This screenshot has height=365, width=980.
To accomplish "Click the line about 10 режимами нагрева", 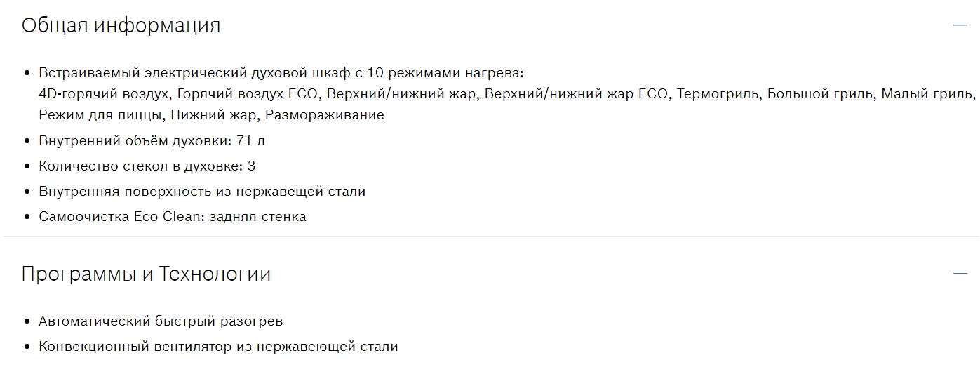I will 281,73.
